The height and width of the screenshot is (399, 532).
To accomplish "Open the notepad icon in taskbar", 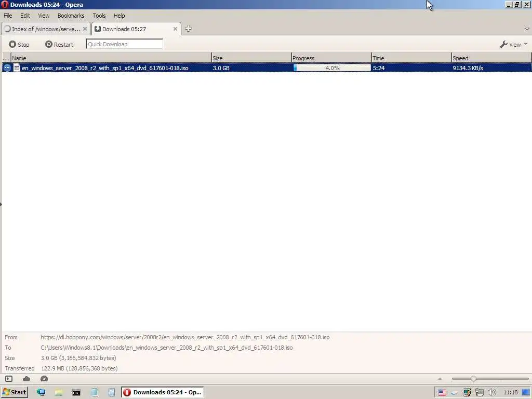I will click(95, 393).
